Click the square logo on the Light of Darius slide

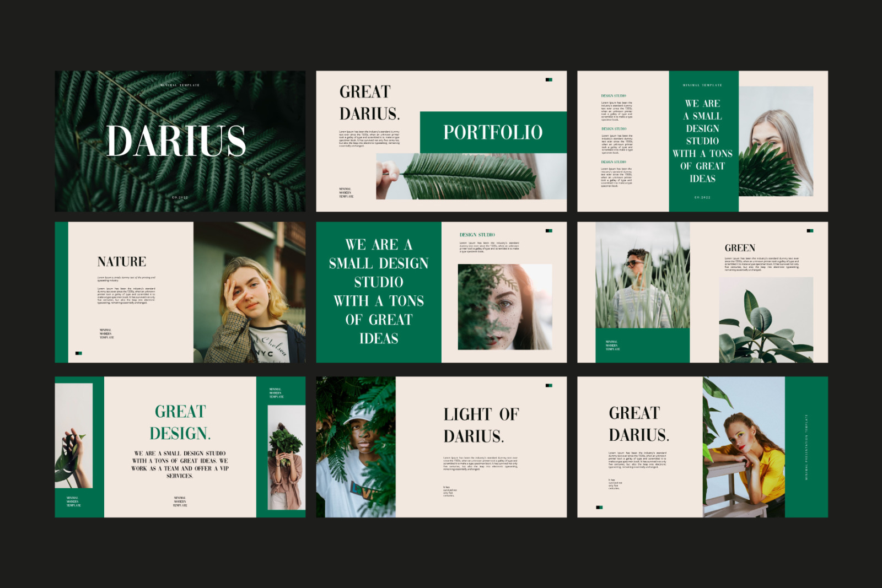(548, 386)
